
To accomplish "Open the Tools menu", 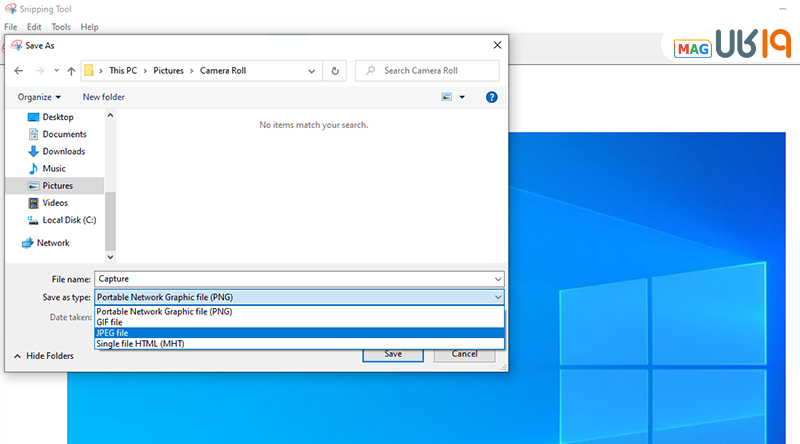I will pyautogui.click(x=61, y=27).
